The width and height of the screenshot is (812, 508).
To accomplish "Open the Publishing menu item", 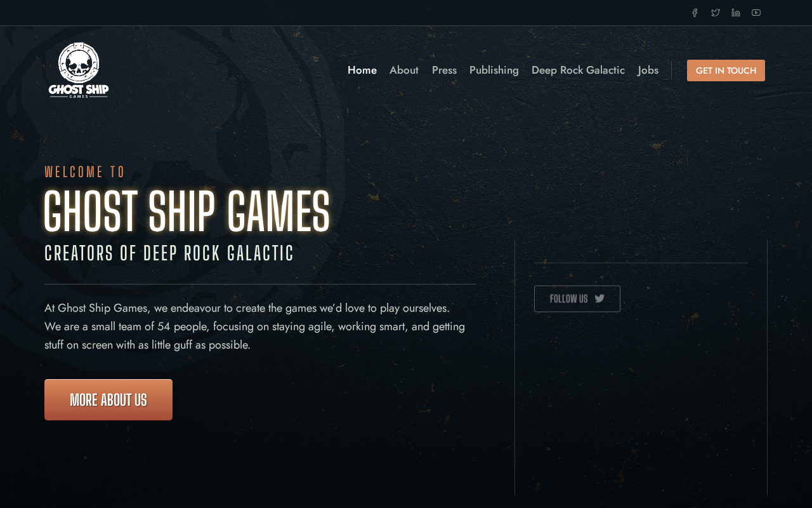I will (x=494, y=70).
